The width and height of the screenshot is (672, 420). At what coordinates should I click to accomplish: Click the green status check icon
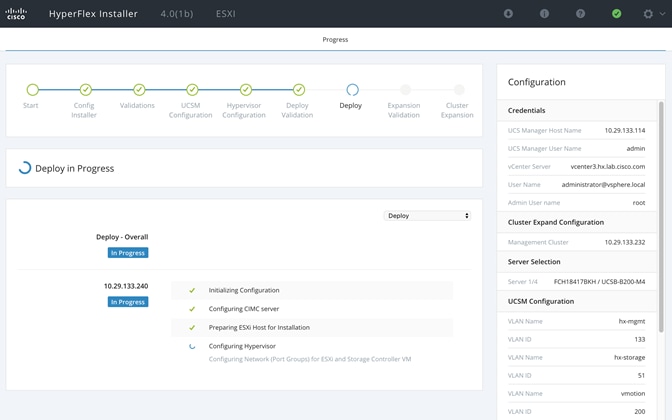click(616, 14)
